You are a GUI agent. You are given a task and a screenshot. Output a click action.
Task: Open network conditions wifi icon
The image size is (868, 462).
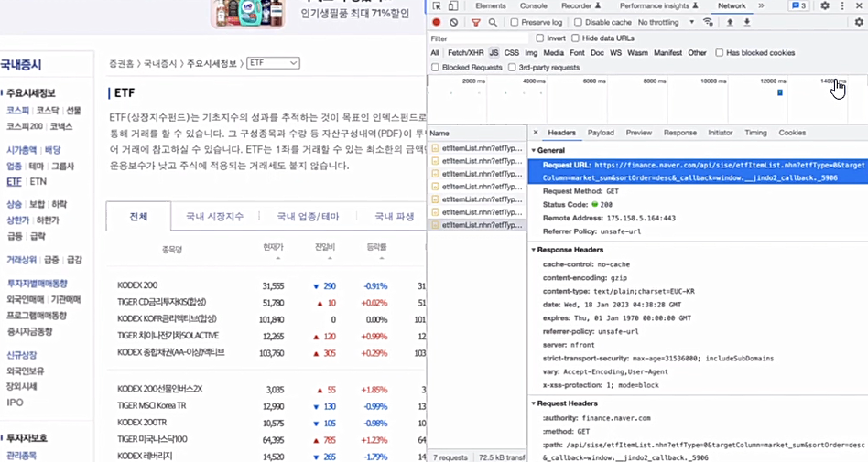pos(708,22)
